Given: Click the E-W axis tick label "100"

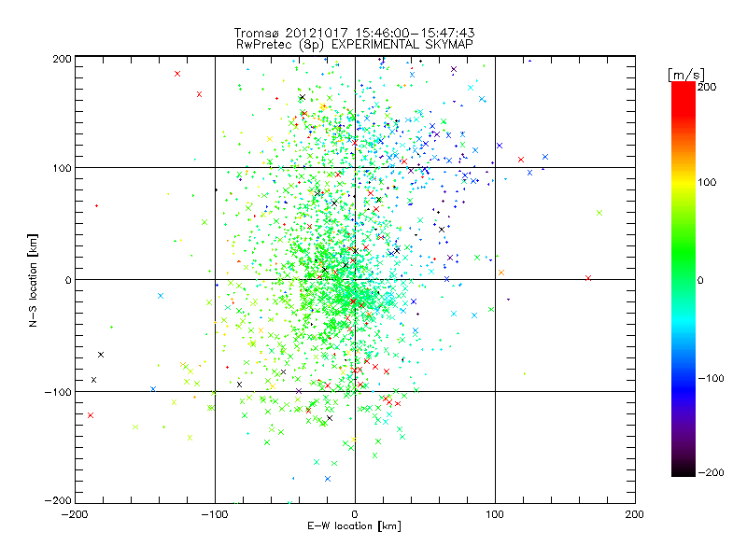Looking at the screenshot, I should tap(495, 514).
